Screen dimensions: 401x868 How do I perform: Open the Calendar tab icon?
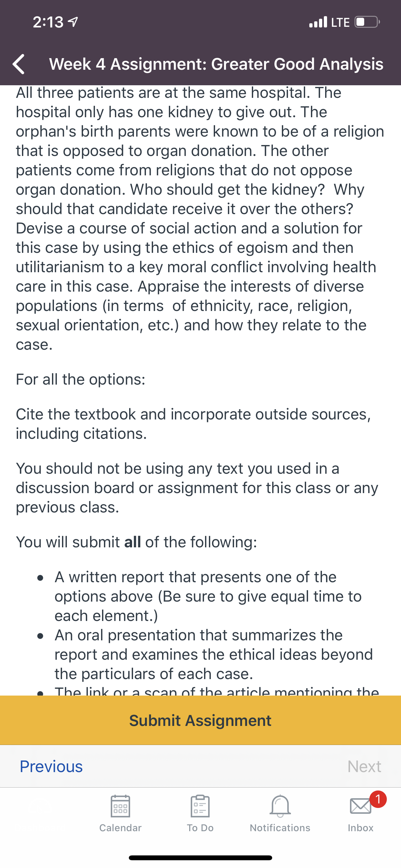(120, 806)
